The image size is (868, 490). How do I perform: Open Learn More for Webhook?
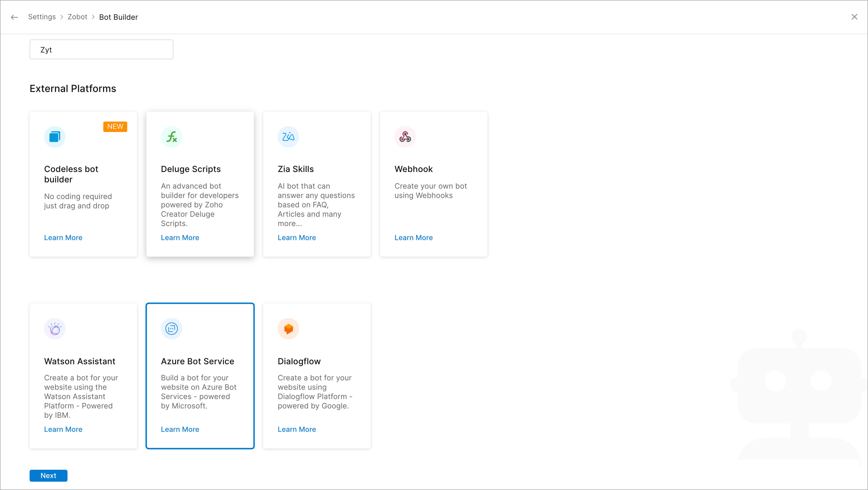(413, 237)
